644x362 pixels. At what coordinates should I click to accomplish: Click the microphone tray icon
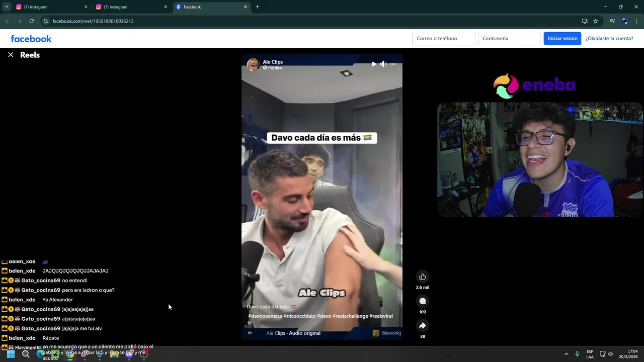577,354
